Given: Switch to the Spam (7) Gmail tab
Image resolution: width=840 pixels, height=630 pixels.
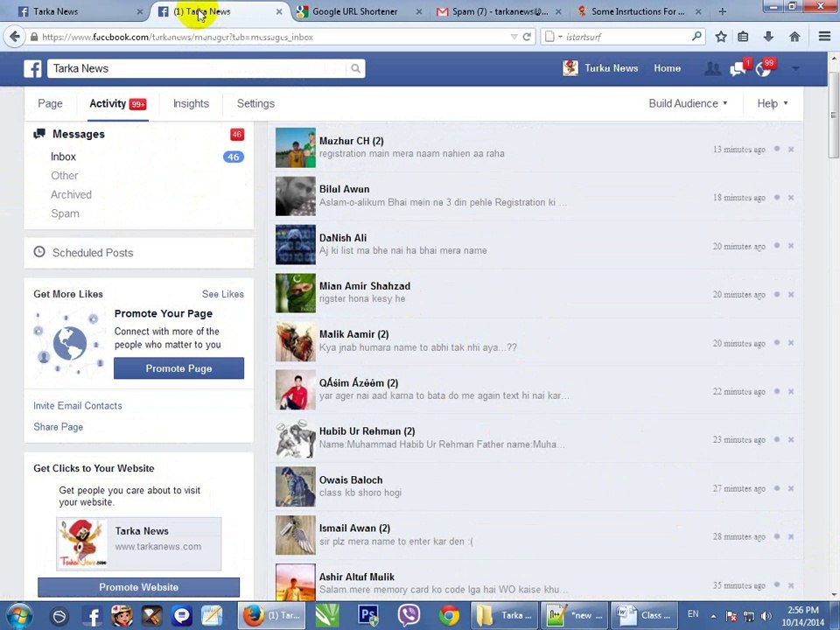Looking at the screenshot, I should click(500, 11).
